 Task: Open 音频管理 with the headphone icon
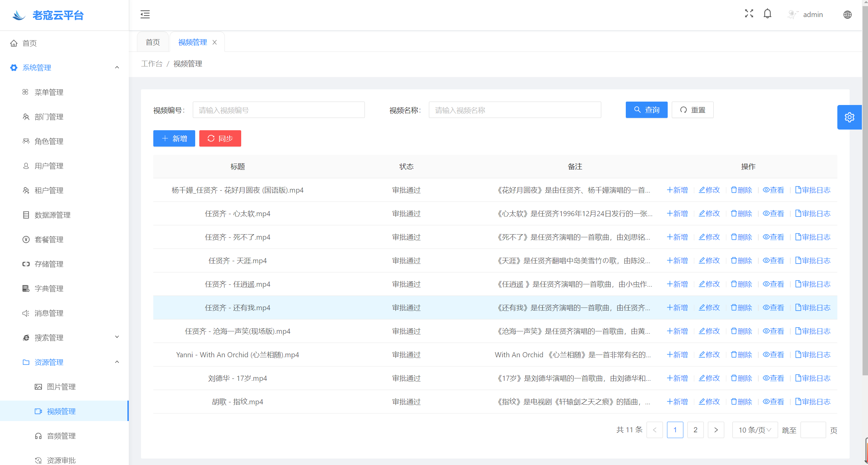[x=38, y=436]
